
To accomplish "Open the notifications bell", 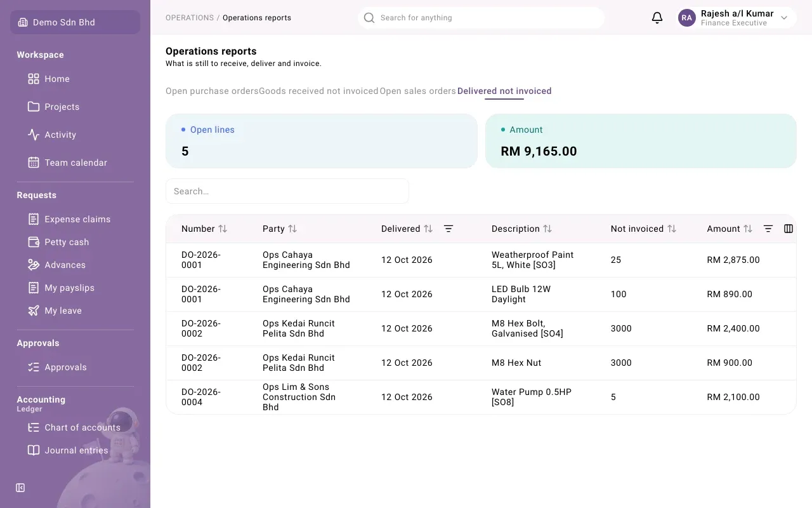I will (x=657, y=18).
